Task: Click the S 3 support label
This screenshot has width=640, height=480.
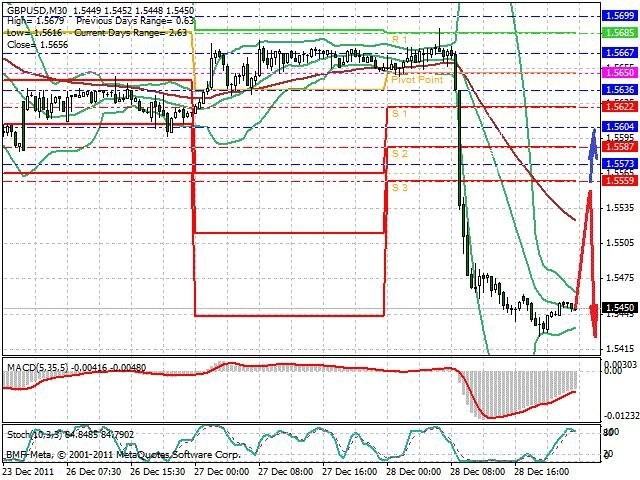Action: 400,187
